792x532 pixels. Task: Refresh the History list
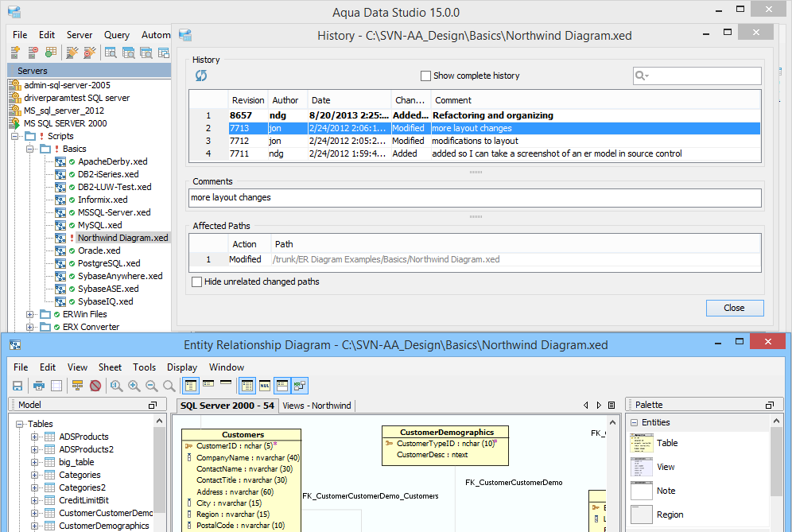click(201, 76)
